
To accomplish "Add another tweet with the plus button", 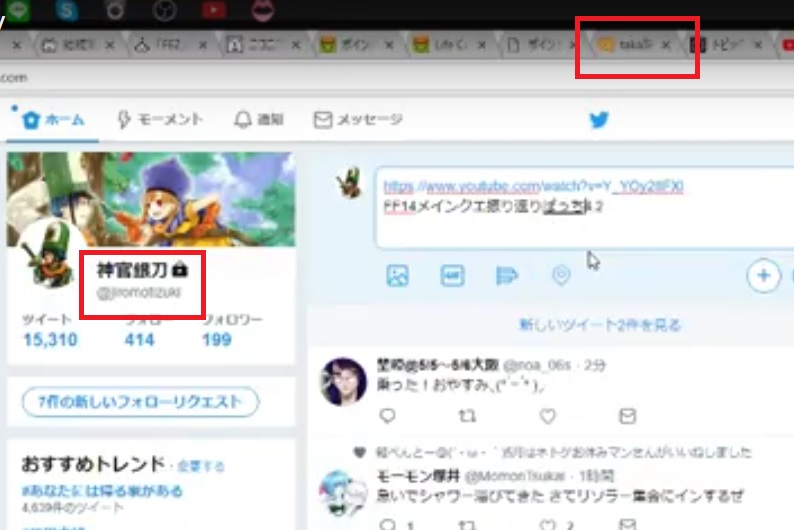I will 763,276.
